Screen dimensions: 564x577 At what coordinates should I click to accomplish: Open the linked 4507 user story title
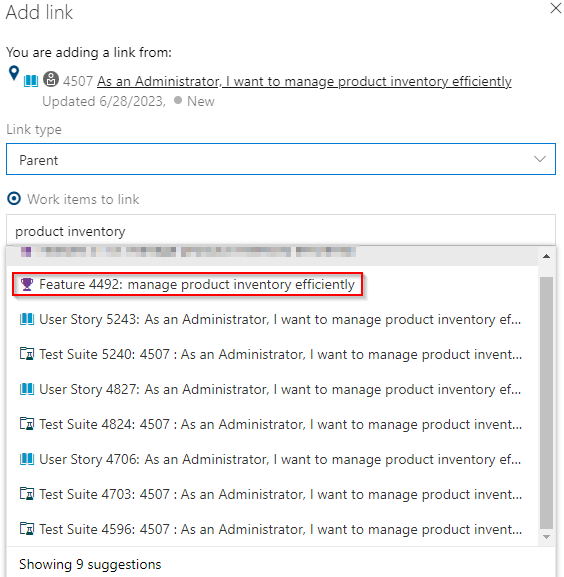[304, 81]
